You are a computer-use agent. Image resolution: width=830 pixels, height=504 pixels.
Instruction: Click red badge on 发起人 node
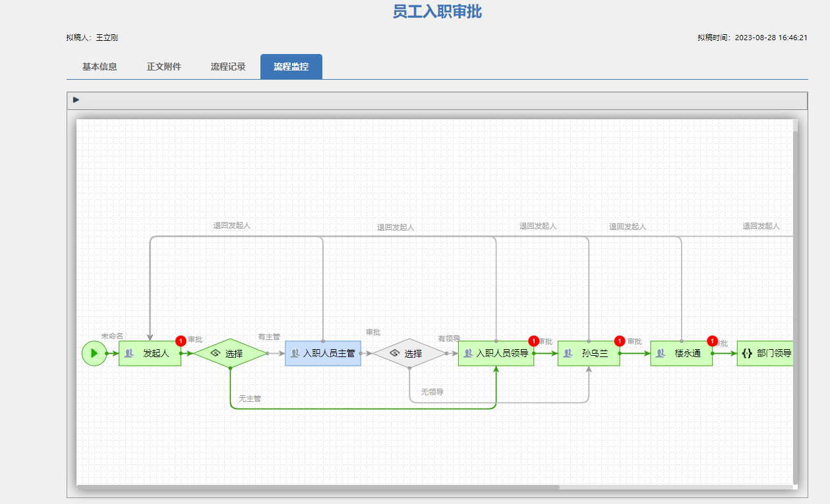(181, 341)
